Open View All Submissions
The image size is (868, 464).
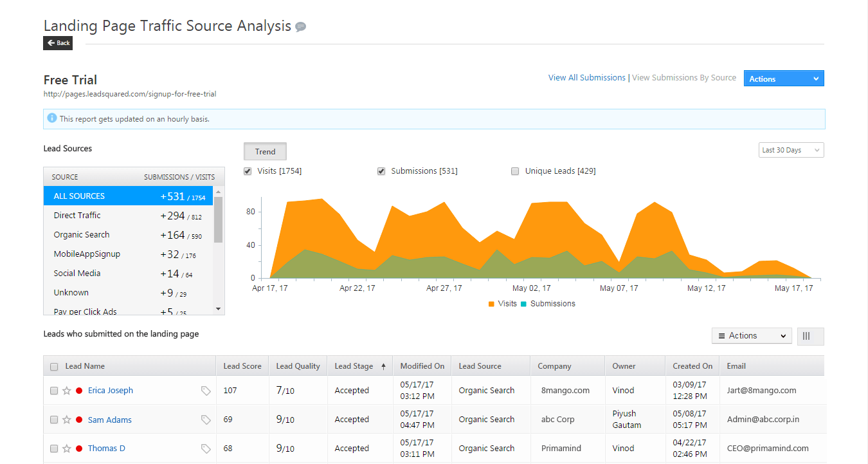pyautogui.click(x=586, y=77)
